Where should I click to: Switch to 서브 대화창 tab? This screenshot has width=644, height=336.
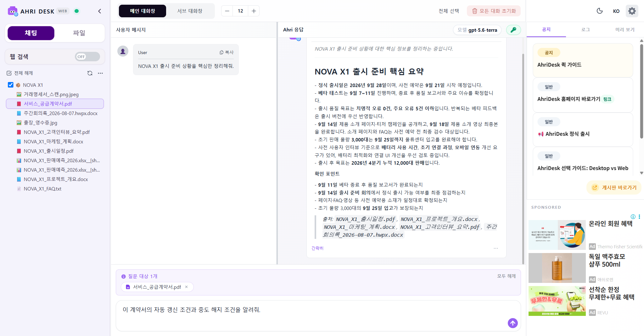[190, 11]
